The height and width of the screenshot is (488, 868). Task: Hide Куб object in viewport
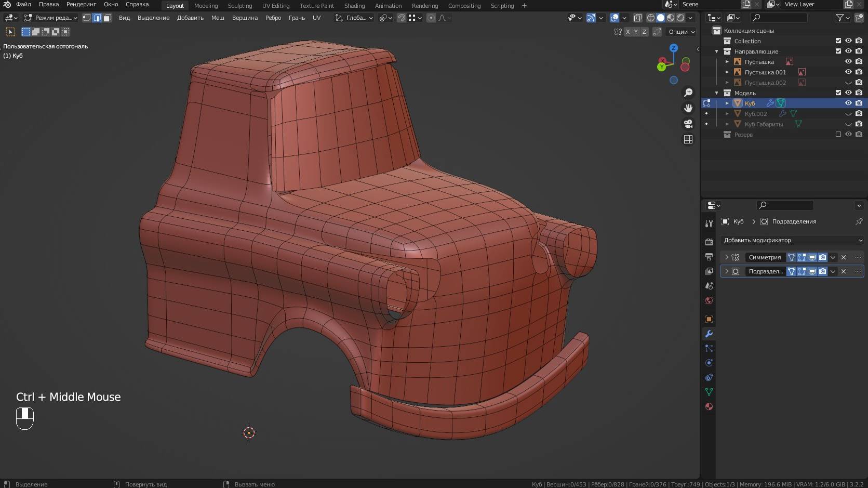848,103
